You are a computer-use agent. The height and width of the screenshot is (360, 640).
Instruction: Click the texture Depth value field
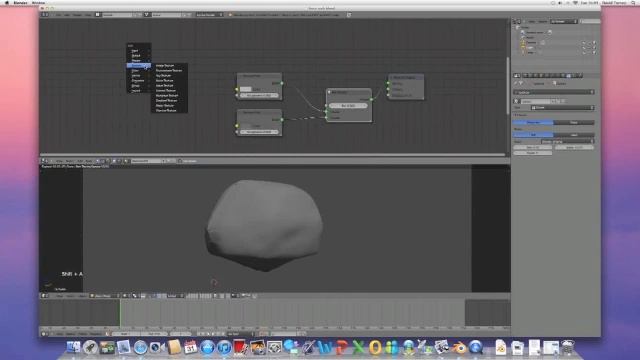point(533,153)
